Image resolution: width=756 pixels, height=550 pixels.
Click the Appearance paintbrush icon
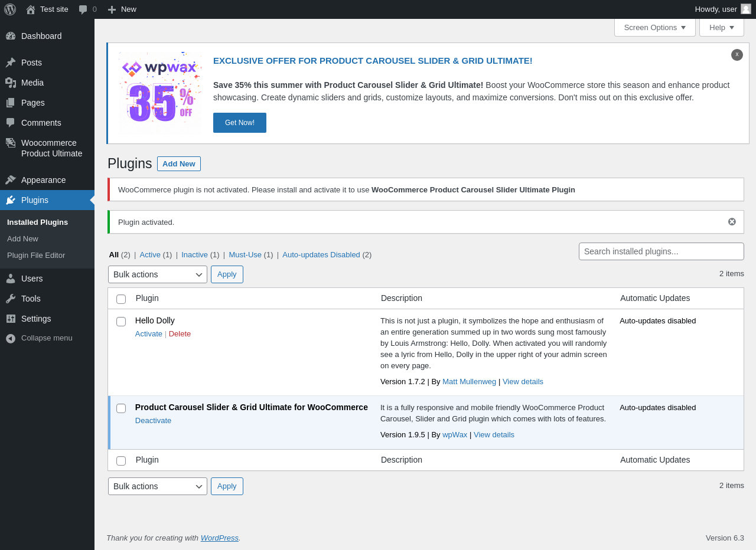point(11,180)
